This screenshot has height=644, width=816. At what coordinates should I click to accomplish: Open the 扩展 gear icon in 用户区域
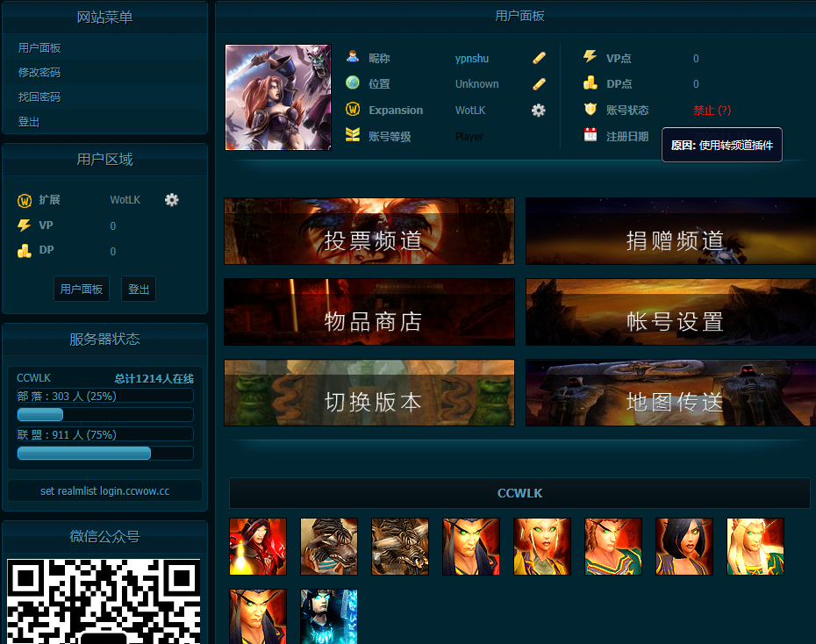(171, 200)
